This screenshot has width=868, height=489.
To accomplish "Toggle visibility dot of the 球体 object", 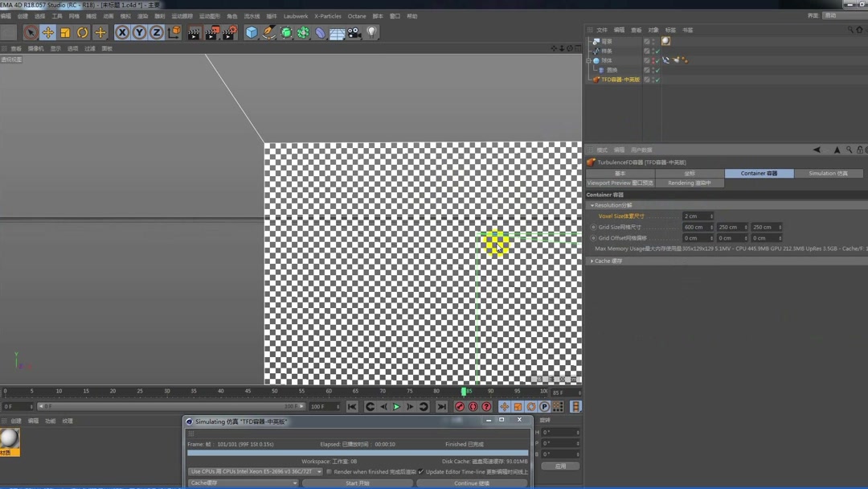I will (x=653, y=58).
